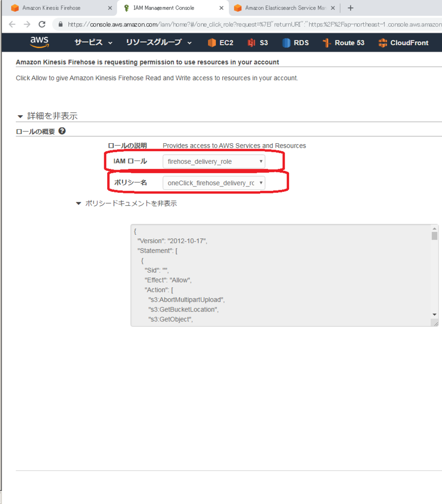Click the "s3:GetBucketLocation" line
This screenshot has width=442, height=504.
tap(183, 310)
